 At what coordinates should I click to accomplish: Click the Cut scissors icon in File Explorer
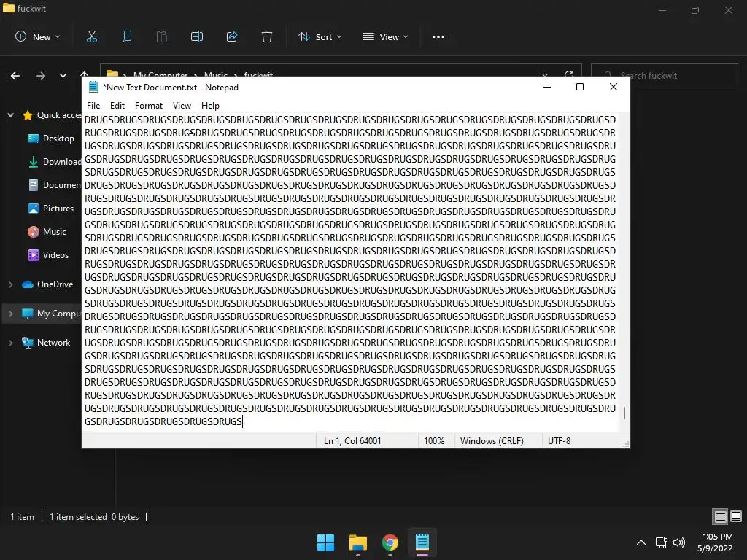pos(91,36)
